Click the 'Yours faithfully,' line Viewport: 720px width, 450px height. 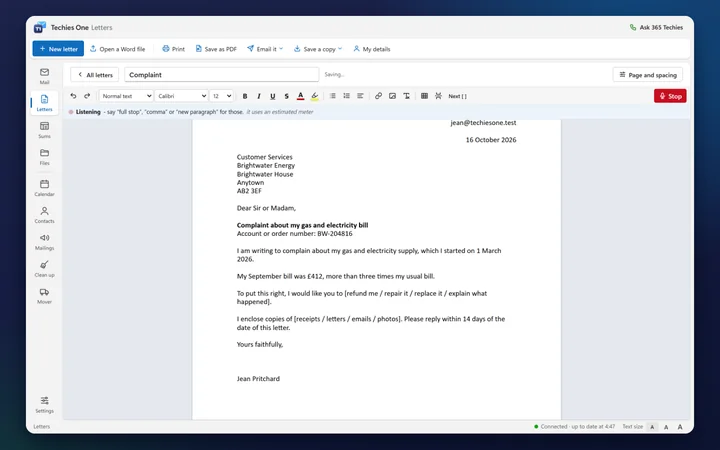(260, 344)
